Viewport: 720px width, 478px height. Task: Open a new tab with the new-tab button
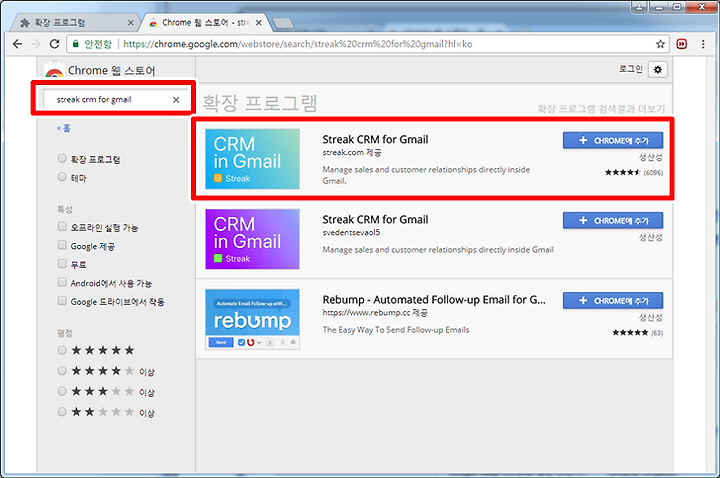coord(283,23)
